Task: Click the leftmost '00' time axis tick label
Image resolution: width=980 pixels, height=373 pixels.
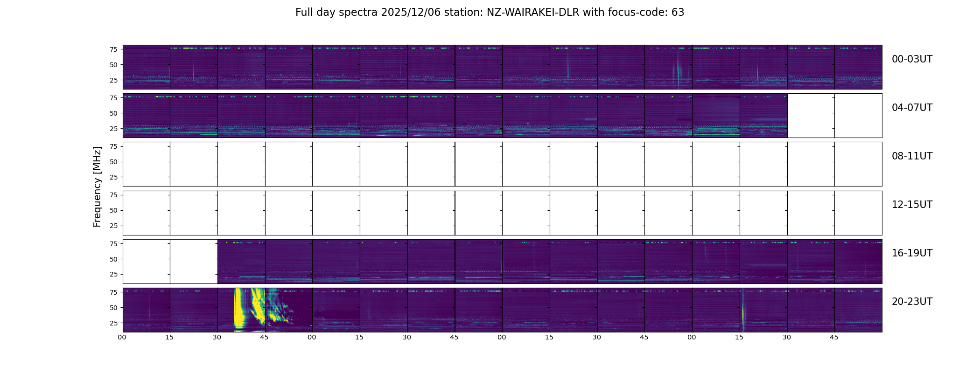Action: [122, 338]
